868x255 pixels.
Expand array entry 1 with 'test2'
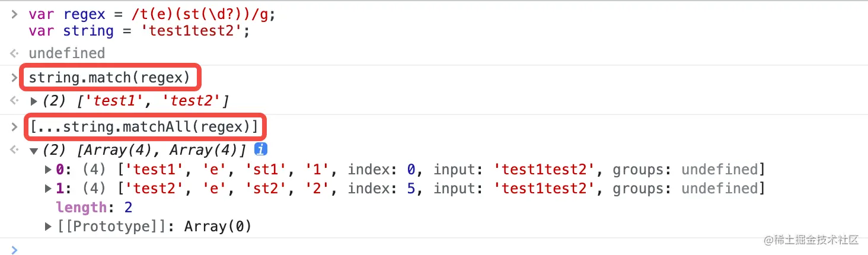pos(49,189)
